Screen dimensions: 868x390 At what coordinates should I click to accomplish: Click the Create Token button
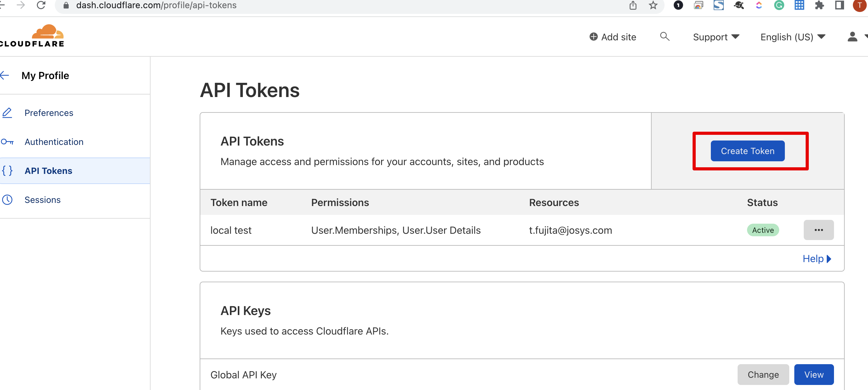[747, 151]
